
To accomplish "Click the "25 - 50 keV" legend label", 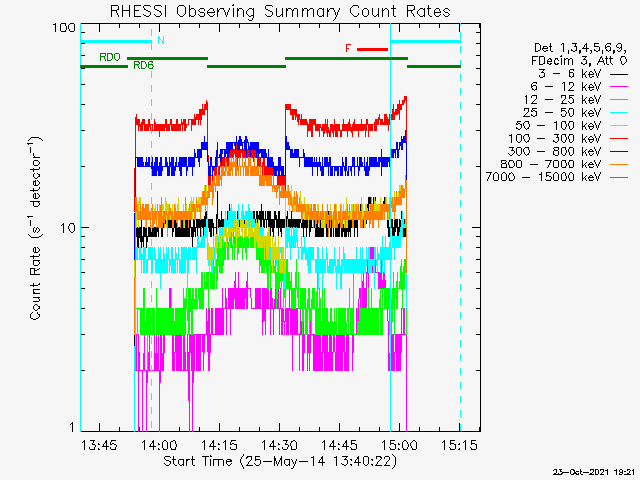I will tap(562, 113).
